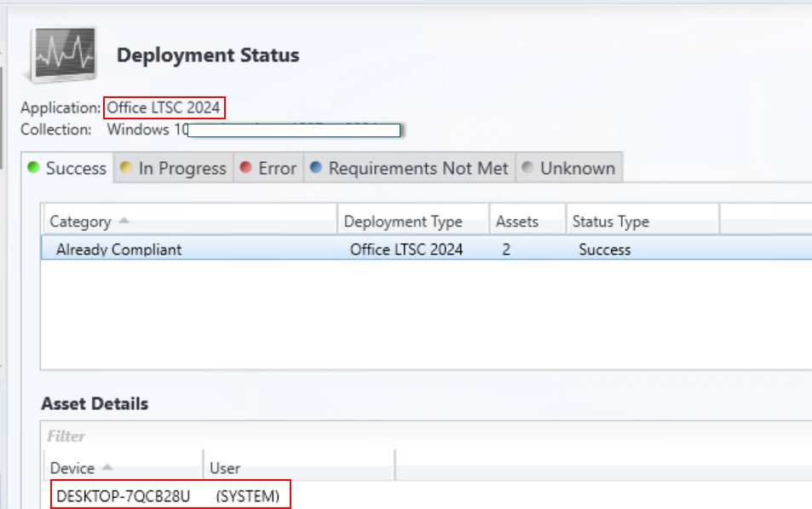Image resolution: width=812 pixels, height=509 pixels.
Task: Select device DESKTOP-7QCB28U in asset list
Action: (x=123, y=495)
